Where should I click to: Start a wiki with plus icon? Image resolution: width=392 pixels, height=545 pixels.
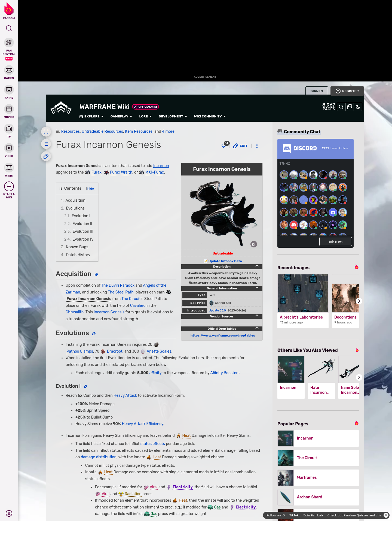tap(9, 186)
